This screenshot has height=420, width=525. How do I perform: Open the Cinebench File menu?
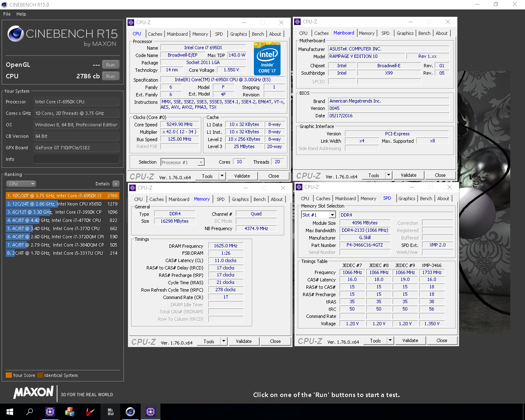click(x=7, y=14)
